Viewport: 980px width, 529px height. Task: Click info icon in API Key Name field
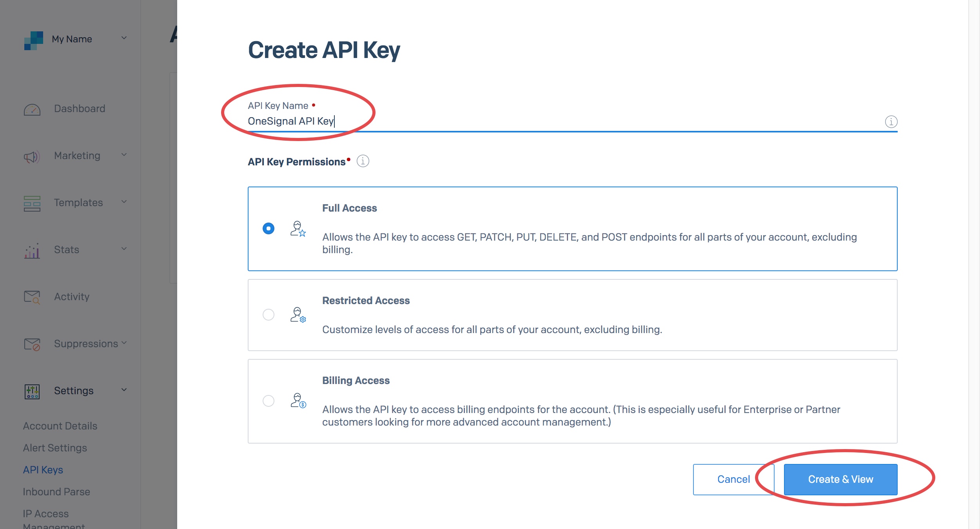click(x=891, y=122)
